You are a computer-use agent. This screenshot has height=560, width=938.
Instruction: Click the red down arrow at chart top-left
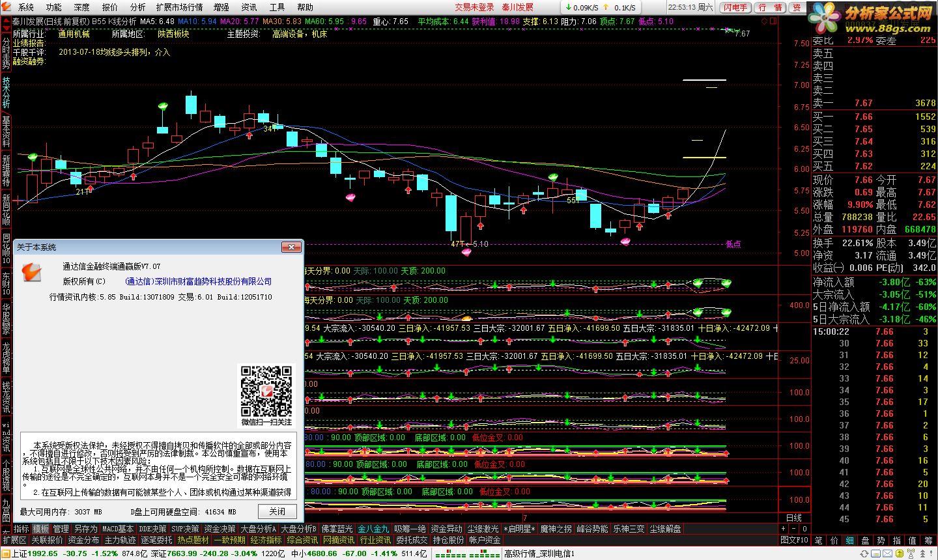tap(7, 28)
